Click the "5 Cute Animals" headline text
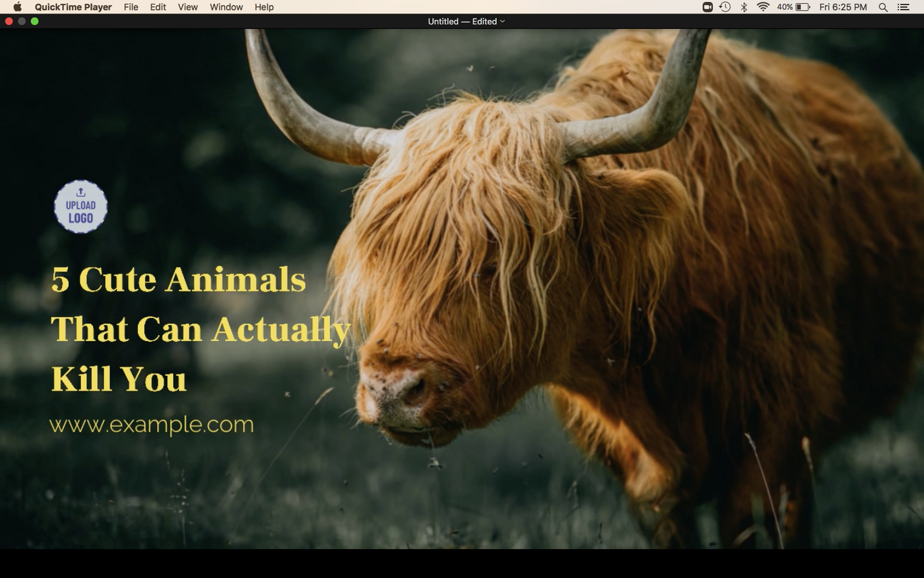Image resolution: width=924 pixels, height=578 pixels. 178,279
